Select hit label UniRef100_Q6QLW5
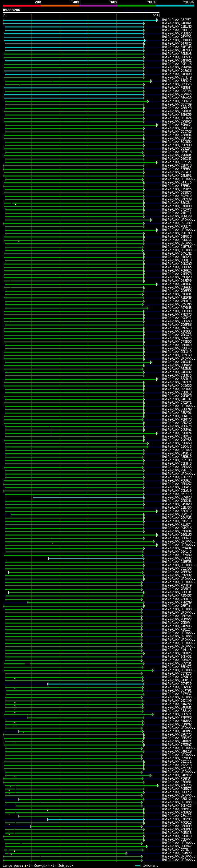 177,535
